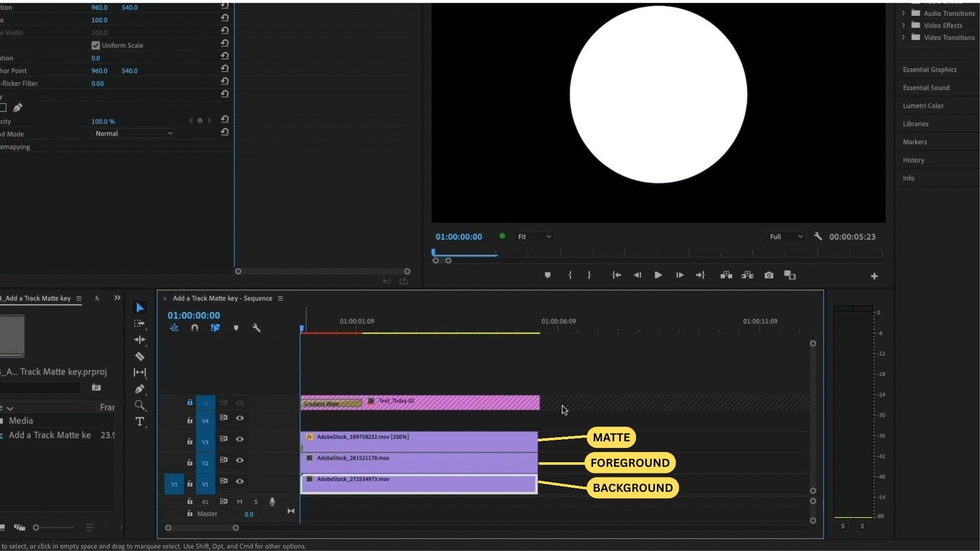Solo audio track A1
980x551 pixels.
[256, 502]
